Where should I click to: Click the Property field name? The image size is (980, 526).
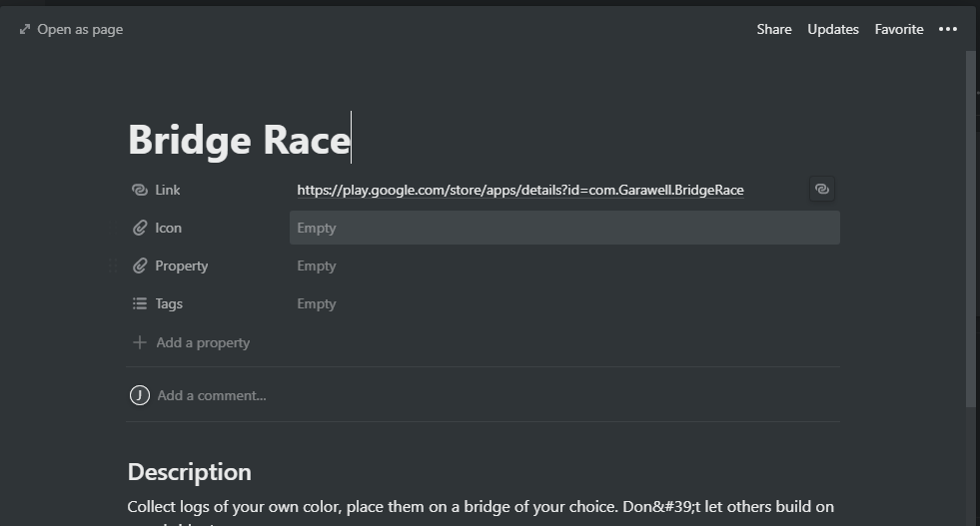click(181, 266)
